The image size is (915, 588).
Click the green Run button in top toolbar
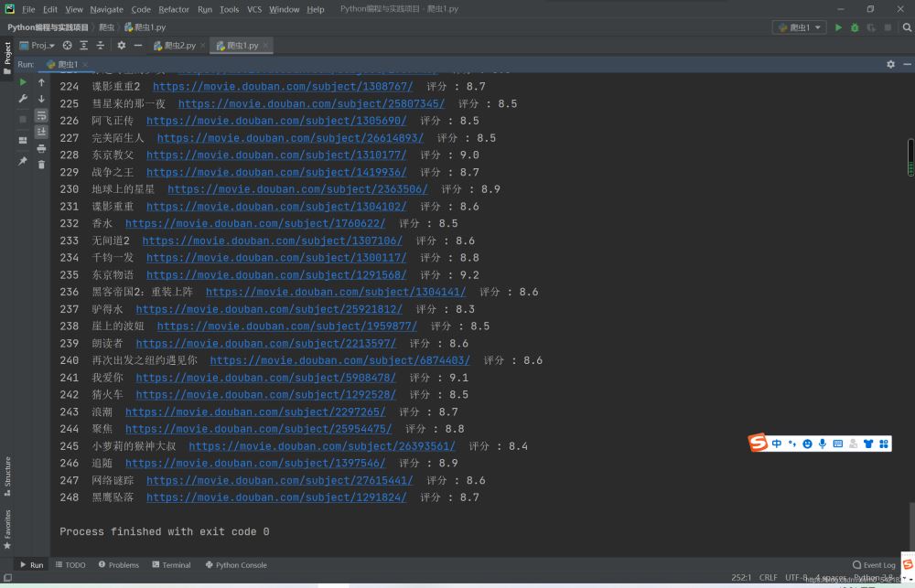838,27
